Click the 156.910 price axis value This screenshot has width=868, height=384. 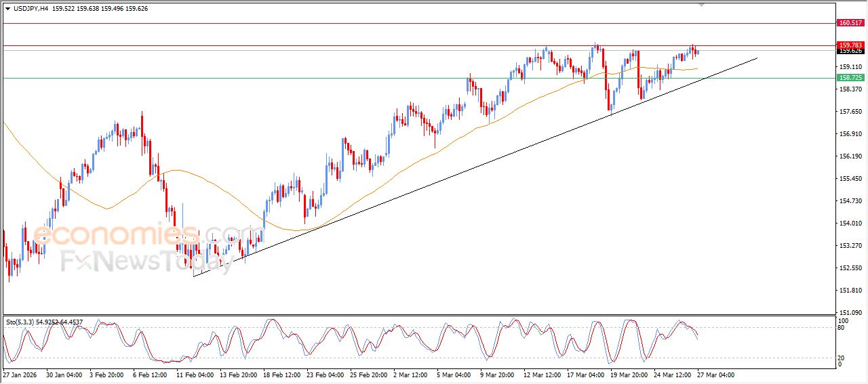coord(850,134)
